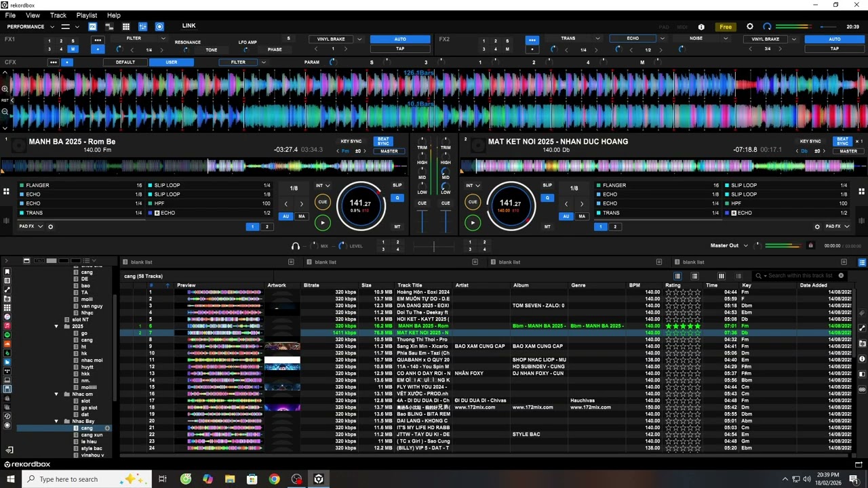Open the Track menu
This screenshot has height=488, width=868.
[58, 15]
